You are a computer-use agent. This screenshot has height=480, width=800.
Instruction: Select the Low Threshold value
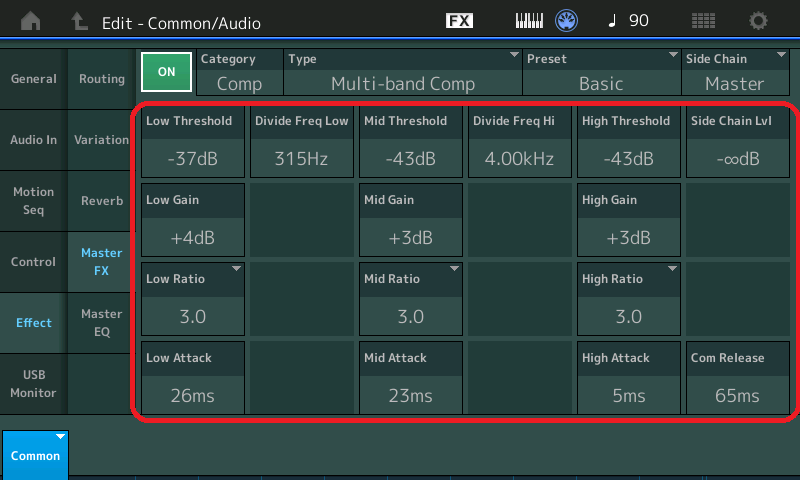point(193,142)
